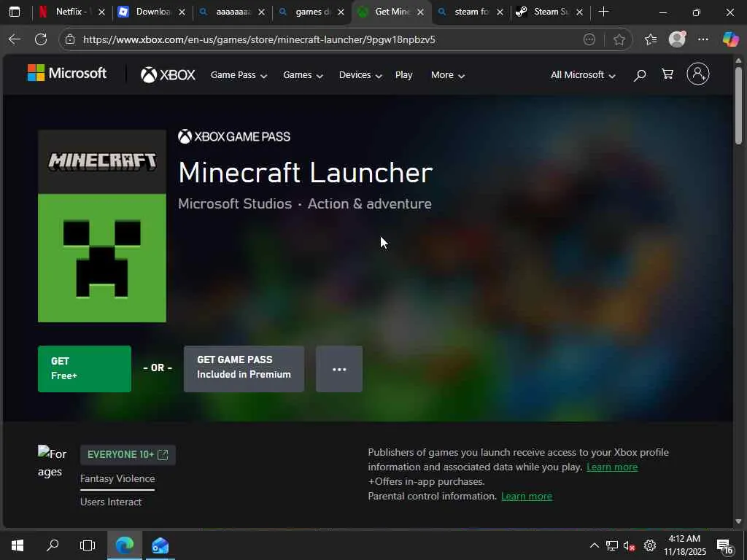Expand the Devices dropdown menu

click(x=360, y=75)
